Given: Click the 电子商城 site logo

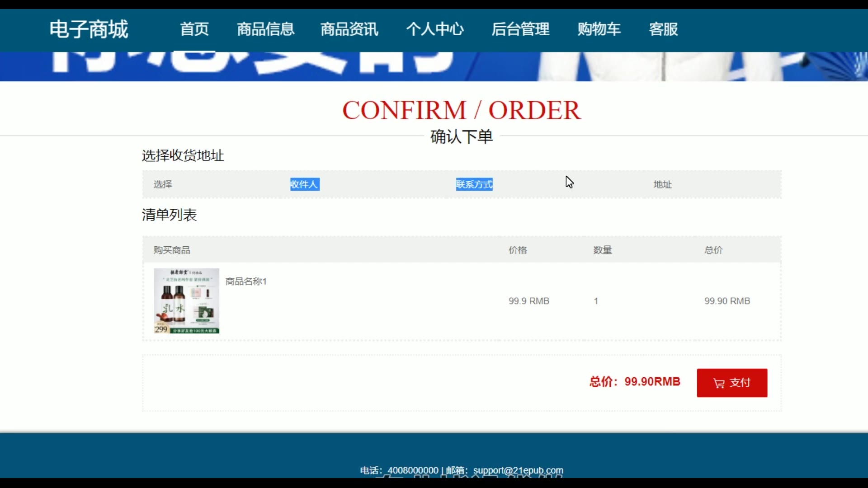Looking at the screenshot, I should (89, 29).
